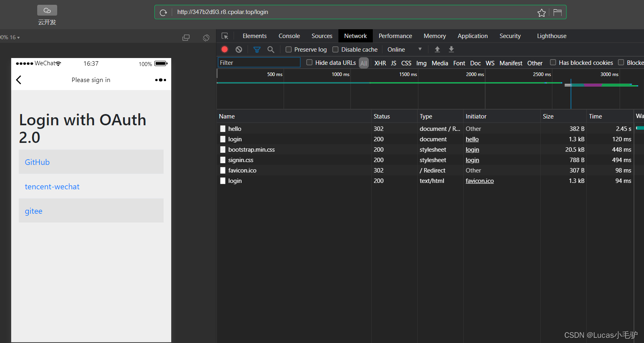The image size is (644, 343).
Task: Sign in with tencent-wechat link
Action: [x=52, y=187]
